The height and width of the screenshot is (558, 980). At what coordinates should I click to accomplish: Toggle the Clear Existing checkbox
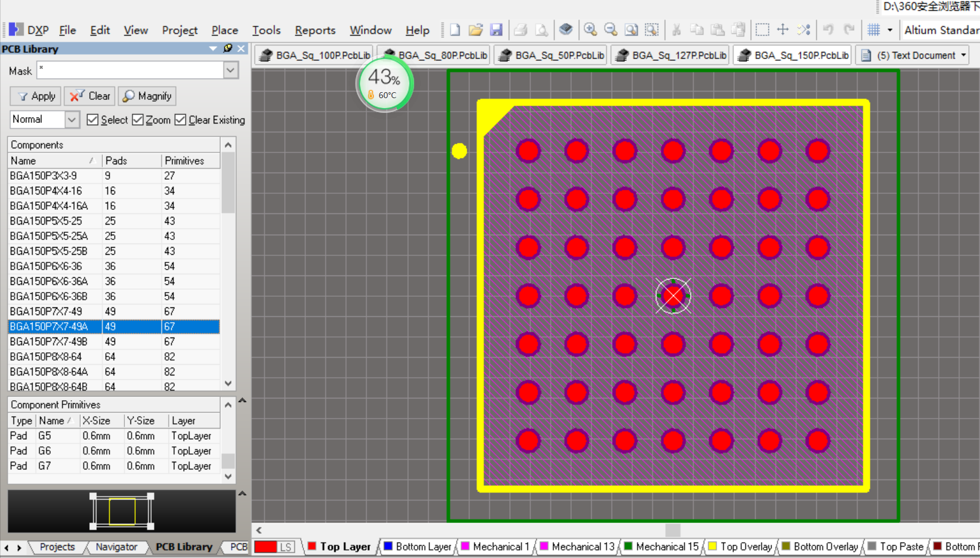point(180,119)
